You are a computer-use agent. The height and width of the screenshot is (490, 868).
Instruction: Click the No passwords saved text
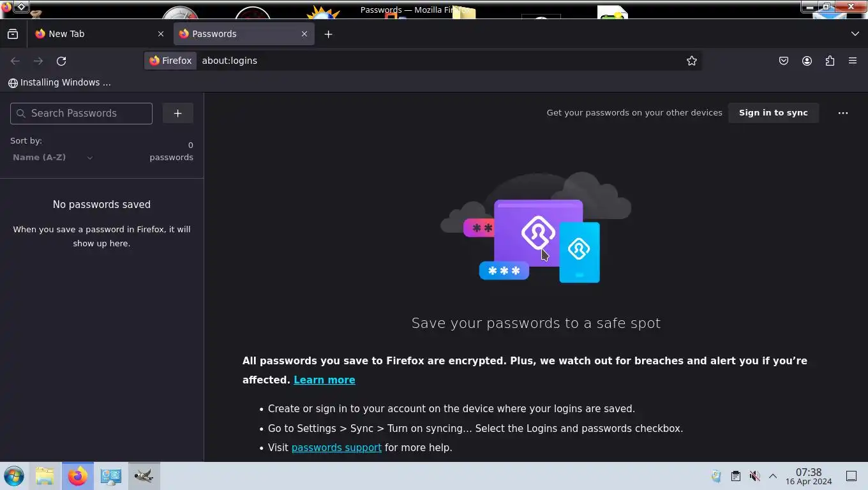tap(101, 205)
